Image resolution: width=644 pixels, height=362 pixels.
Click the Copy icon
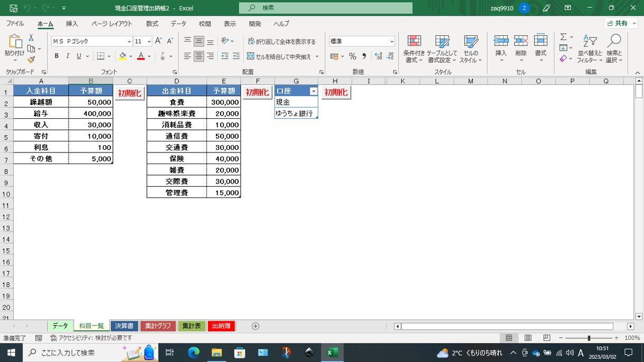click(x=31, y=49)
